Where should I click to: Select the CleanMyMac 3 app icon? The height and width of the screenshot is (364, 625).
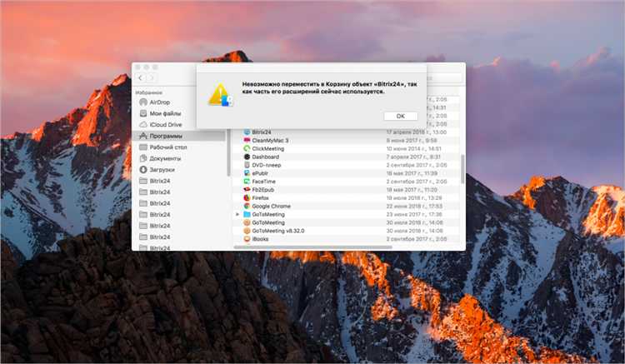(247, 140)
